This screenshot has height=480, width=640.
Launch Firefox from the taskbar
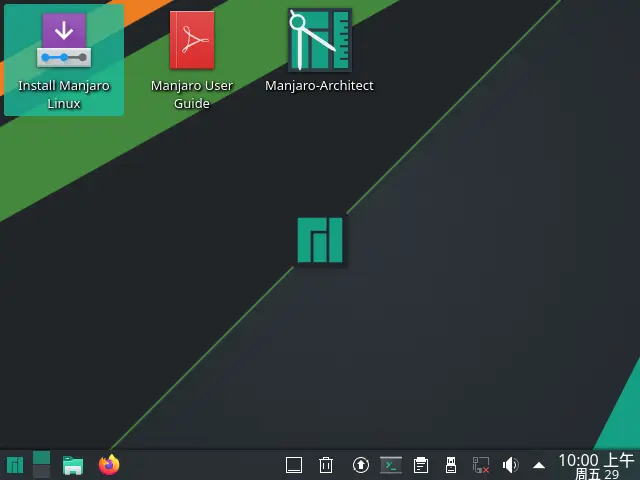(109, 465)
